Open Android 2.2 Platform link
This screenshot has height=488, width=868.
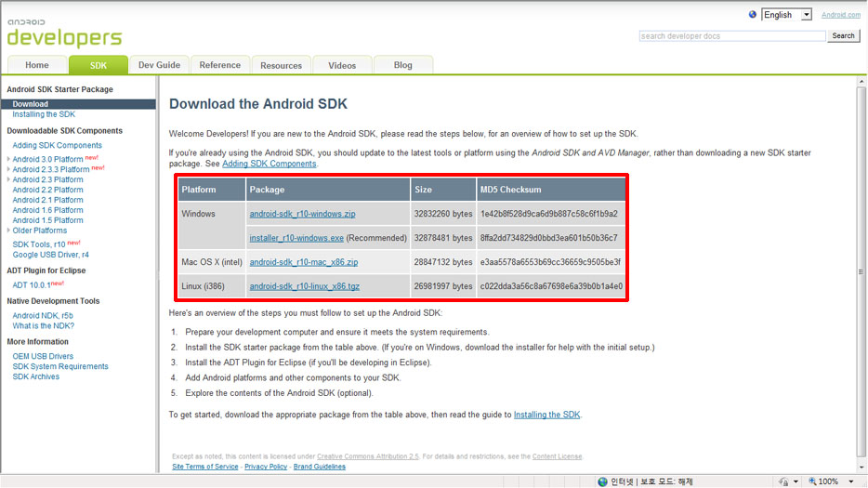(47, 190)
